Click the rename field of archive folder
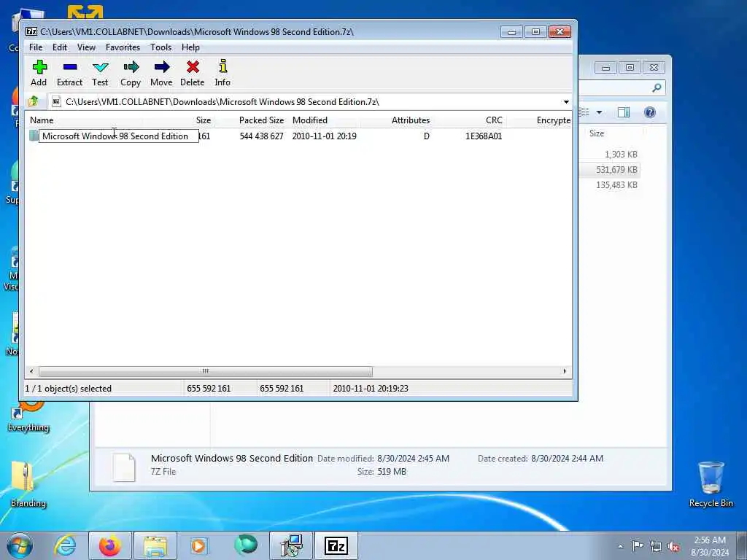Screen dimensions: 747x560 [119, 136]
